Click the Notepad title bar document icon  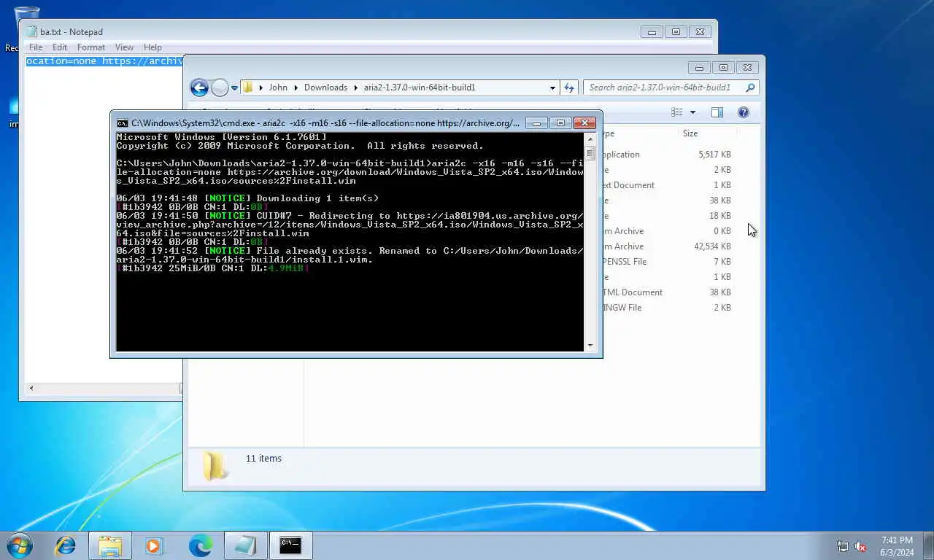pos(31,31)
